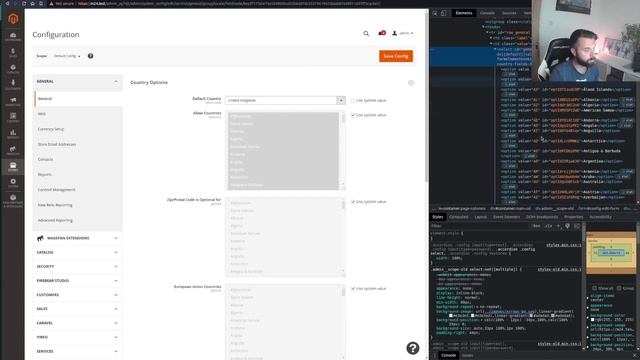Close the DevTools console drawer

pos(636,356)
